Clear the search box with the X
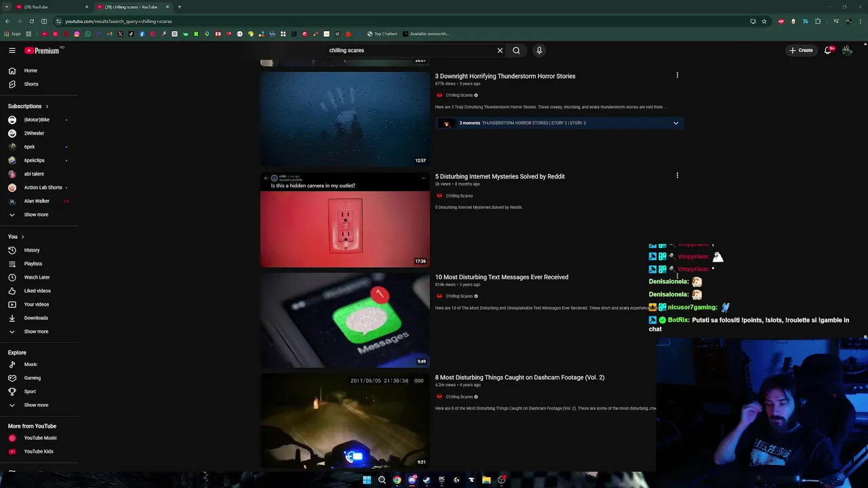Screen dimensions: 868x488 pyautogui.click(x=500, y=50)
